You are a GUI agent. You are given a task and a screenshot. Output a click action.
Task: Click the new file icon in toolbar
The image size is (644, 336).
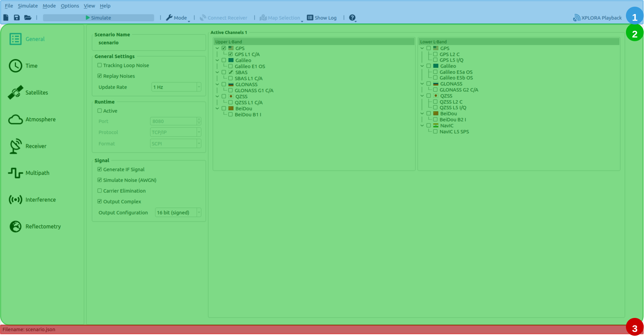tap(6, 18)
